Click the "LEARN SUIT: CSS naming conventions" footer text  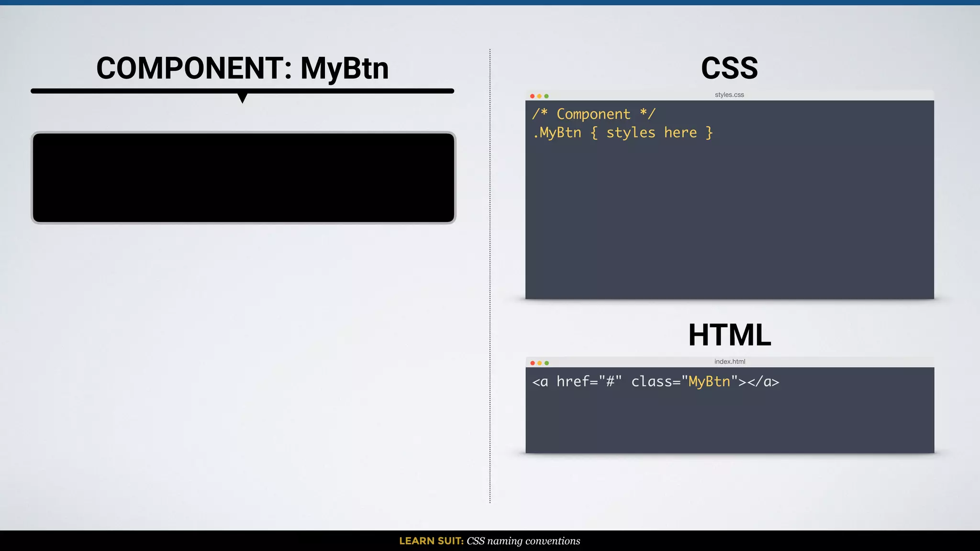pyautogui.click(x=490, y=541)
